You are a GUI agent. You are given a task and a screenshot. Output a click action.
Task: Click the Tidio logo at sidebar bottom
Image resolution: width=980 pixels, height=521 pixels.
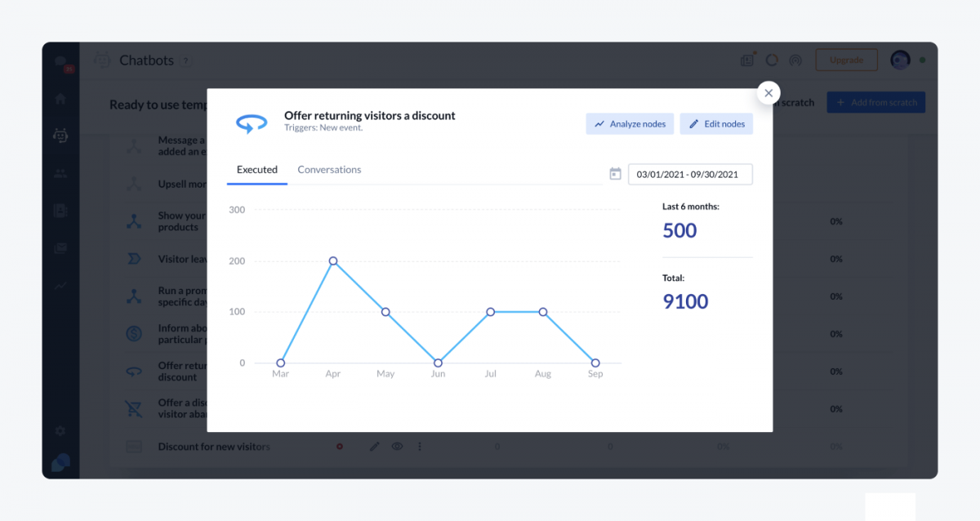point(60,463)
